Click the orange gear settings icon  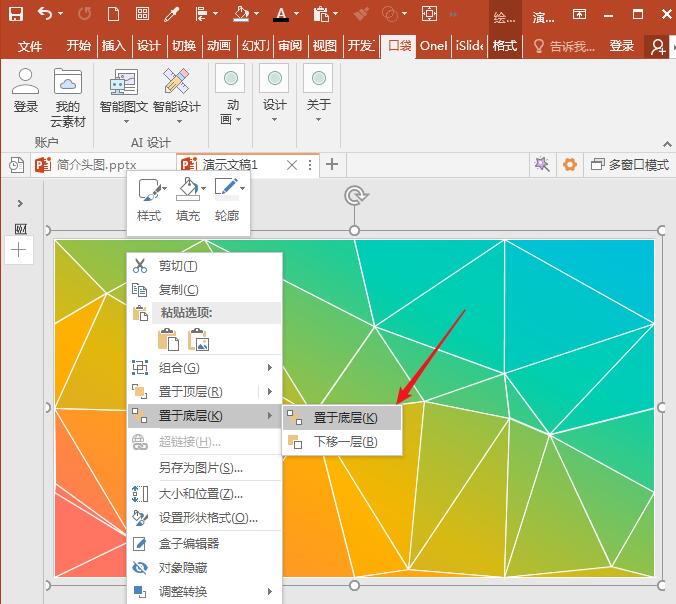569,165
